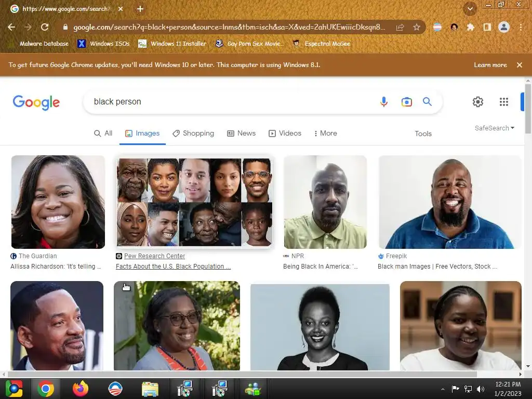Open Pew Research Center faces collage image
The height and width of the screenshot is (399, 532).
pos(194,202)
